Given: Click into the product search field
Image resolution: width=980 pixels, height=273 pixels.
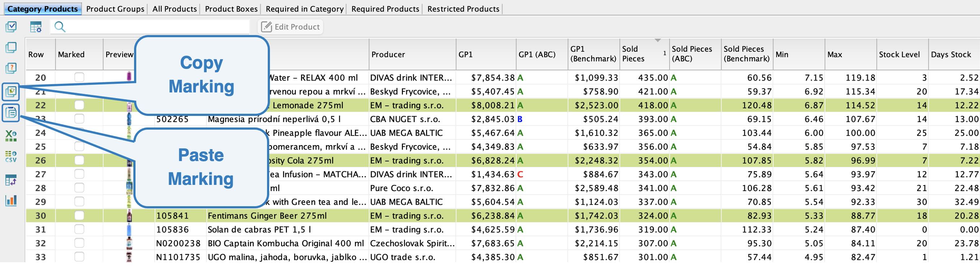Looking at the screenshot, I should click(150, 27).
